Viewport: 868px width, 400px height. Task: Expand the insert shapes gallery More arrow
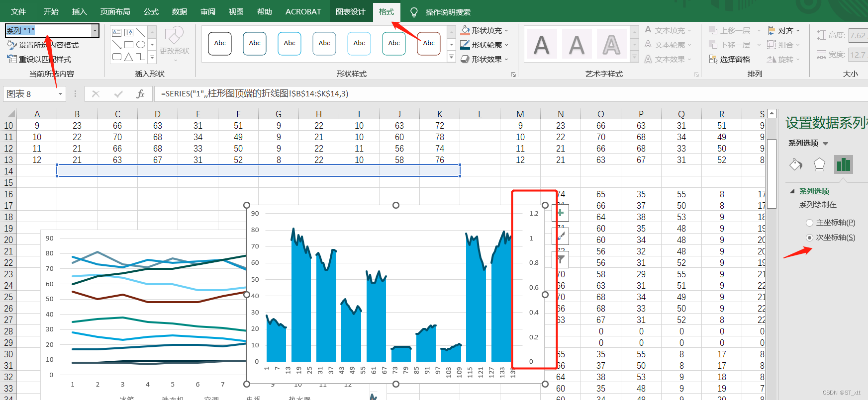coord(152,57)
